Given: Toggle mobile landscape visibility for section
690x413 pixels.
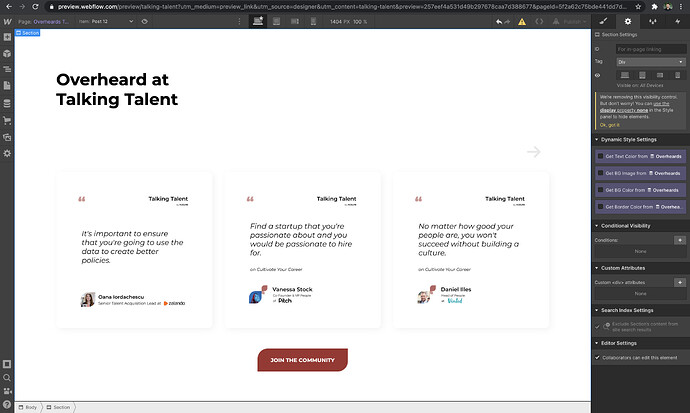Looking at the screenshot, I should (x=660, y=75).
